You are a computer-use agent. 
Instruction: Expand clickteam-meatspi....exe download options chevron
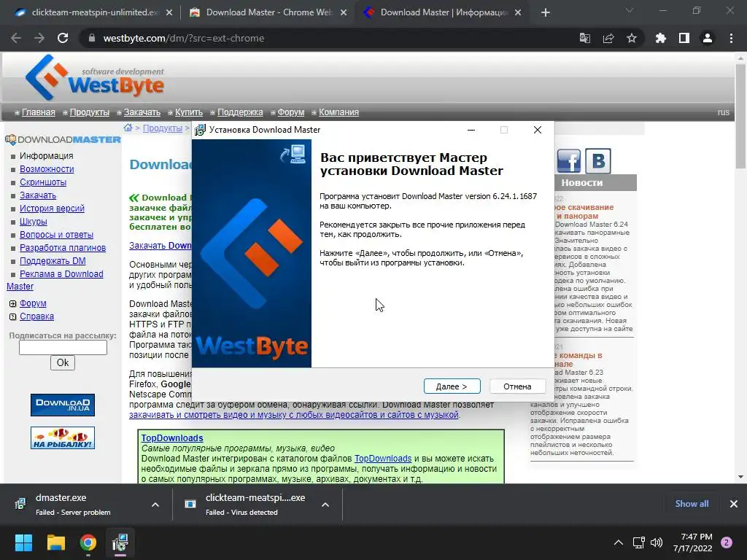325,505
